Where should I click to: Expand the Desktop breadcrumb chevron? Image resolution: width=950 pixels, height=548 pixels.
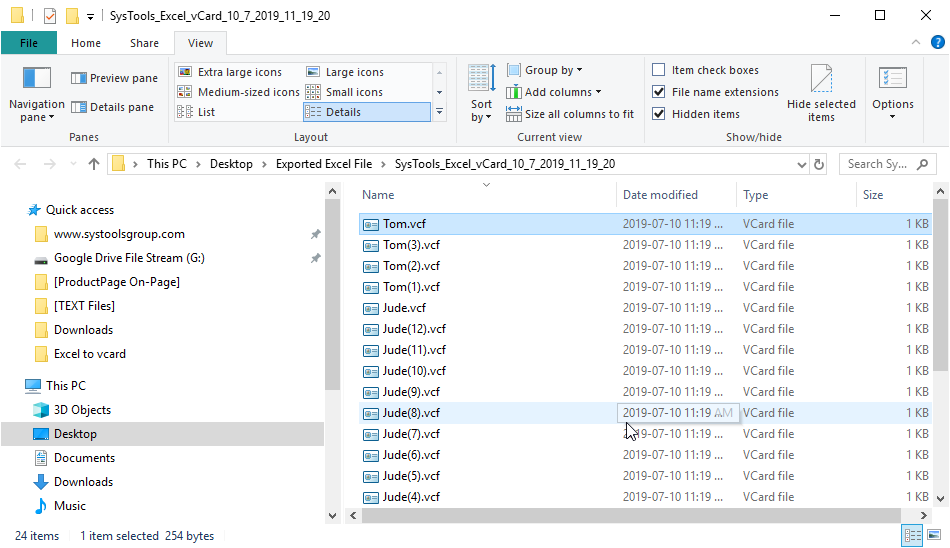(x=264, y=164)
